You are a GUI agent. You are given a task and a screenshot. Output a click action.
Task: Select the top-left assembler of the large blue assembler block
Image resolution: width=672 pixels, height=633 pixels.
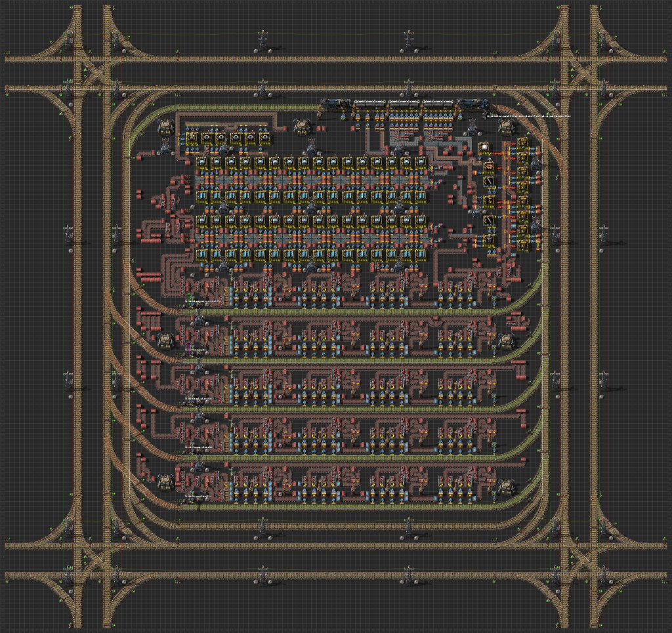tap(201, 162)
